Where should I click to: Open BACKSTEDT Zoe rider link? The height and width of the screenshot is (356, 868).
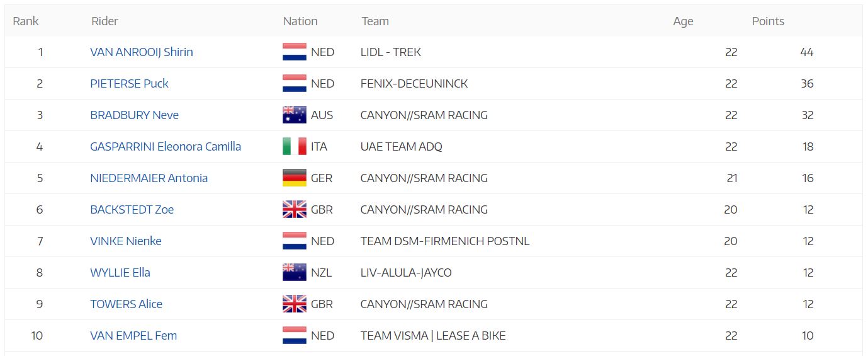click(x=132, y=209)
